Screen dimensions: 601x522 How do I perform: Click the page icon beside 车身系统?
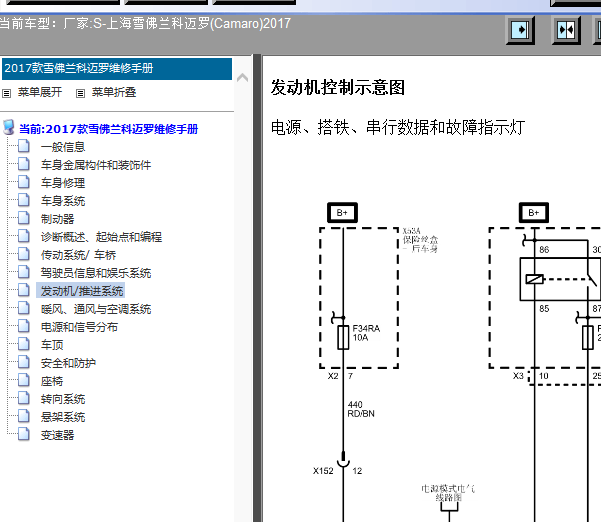click(x=24, y=200)
